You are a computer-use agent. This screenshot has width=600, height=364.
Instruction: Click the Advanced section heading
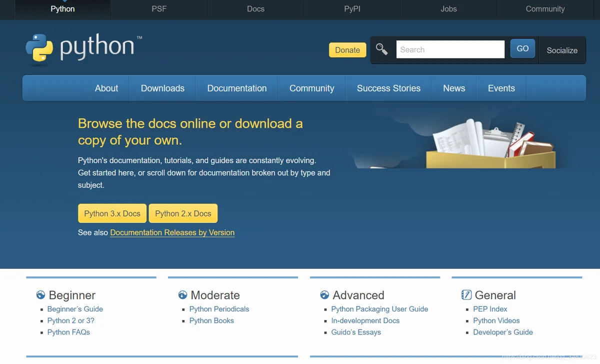[x=358, y=295]
